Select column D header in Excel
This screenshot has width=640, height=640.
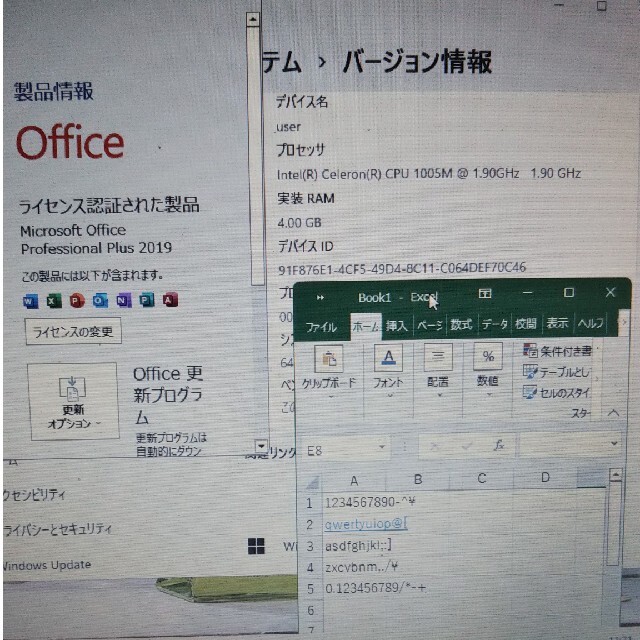click(x=545, y=477)
